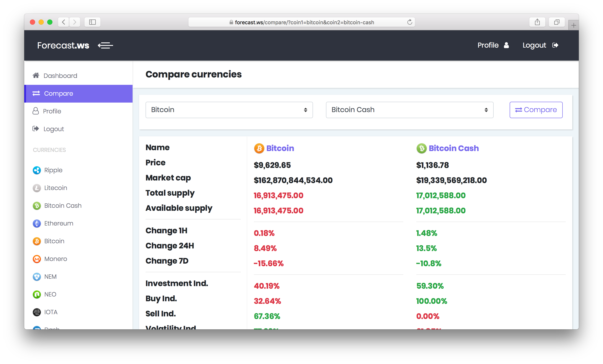The width and height of the screenshot is (603, 364).
Task: Go forward with the browser forward arrow
Action: click(x=75, y=22)
